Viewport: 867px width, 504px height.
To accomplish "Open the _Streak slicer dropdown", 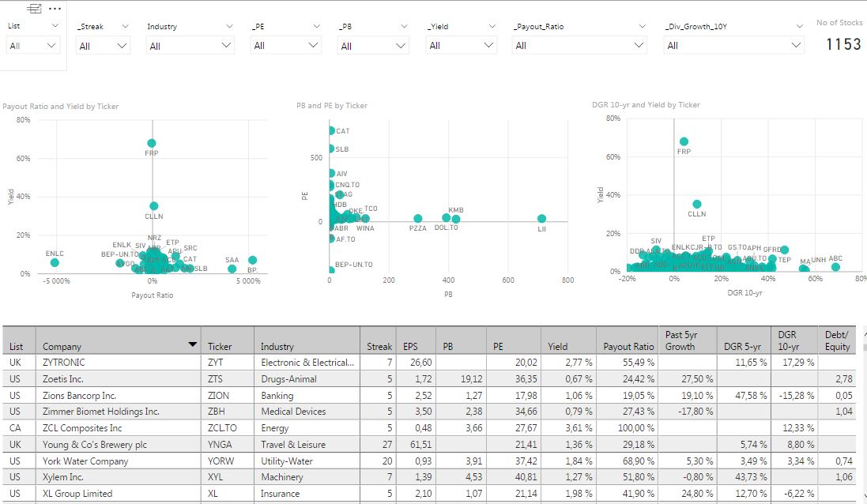I will pos(123,45).
